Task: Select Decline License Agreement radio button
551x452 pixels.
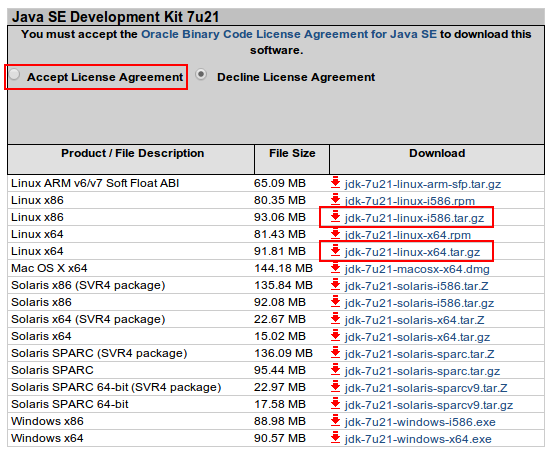Action: (x=201, y=75)
